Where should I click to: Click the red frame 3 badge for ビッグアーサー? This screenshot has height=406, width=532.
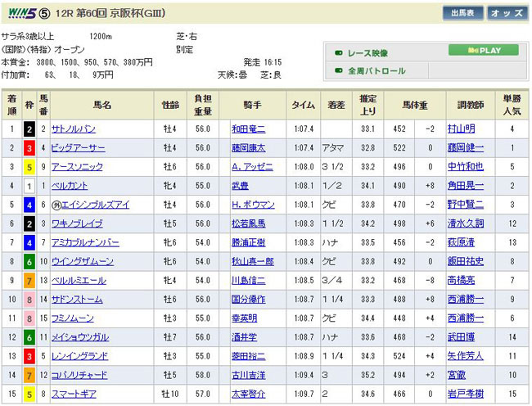click(x=29, y=148)
